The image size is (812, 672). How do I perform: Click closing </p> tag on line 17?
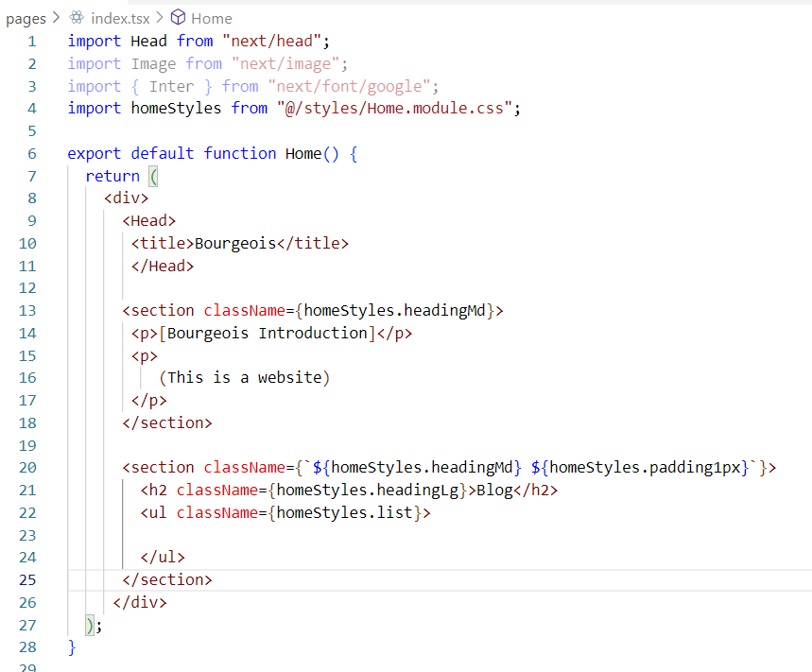(x=149, y=401)
